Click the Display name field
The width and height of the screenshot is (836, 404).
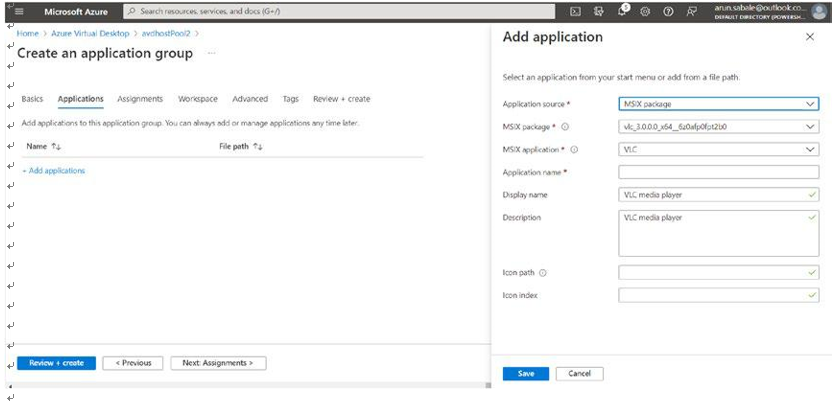pos(719,195)
